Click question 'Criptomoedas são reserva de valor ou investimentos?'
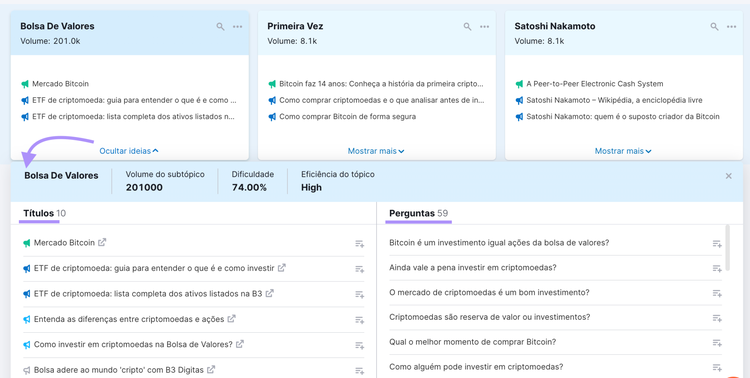Screen dimensions: 750x378 coord(490,317)
